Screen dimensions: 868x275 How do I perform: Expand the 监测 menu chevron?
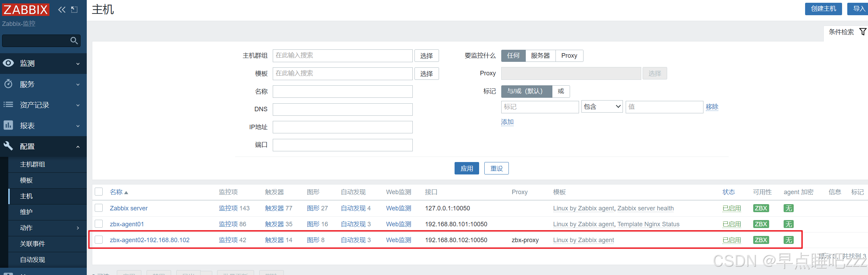click(x=78, y=64)
